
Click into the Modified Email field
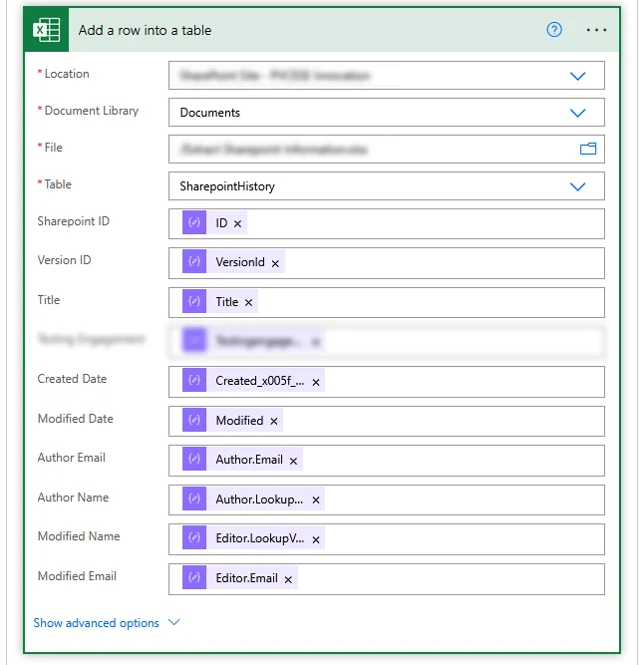point(387,579)
